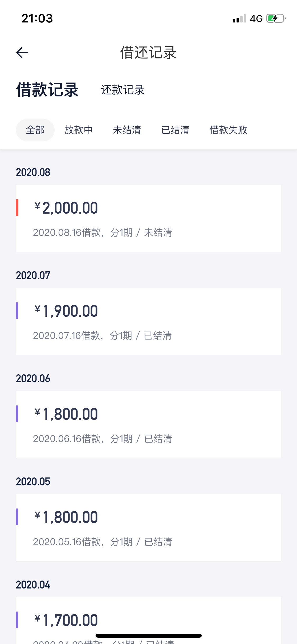Viewport: 297px width, 644px height.
Task: Open the ¥1,700.00 loan record
Action: [x=148, y=620]
